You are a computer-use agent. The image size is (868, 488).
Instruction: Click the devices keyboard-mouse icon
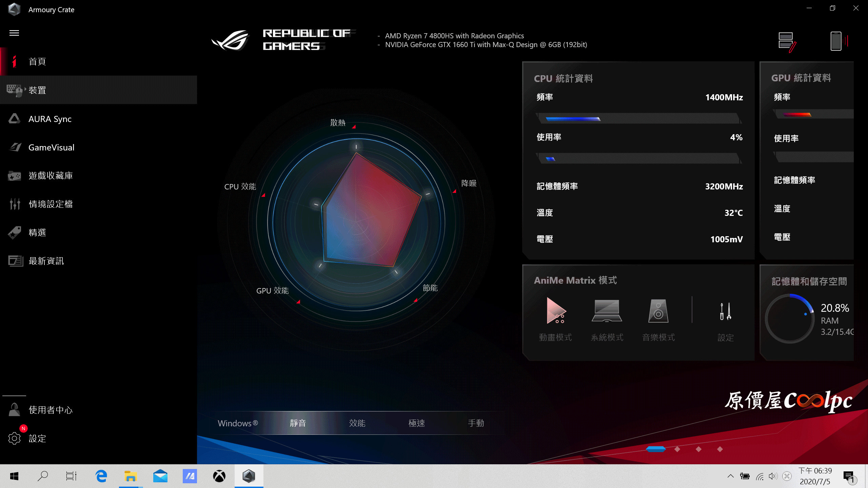[x=15, y=90]
